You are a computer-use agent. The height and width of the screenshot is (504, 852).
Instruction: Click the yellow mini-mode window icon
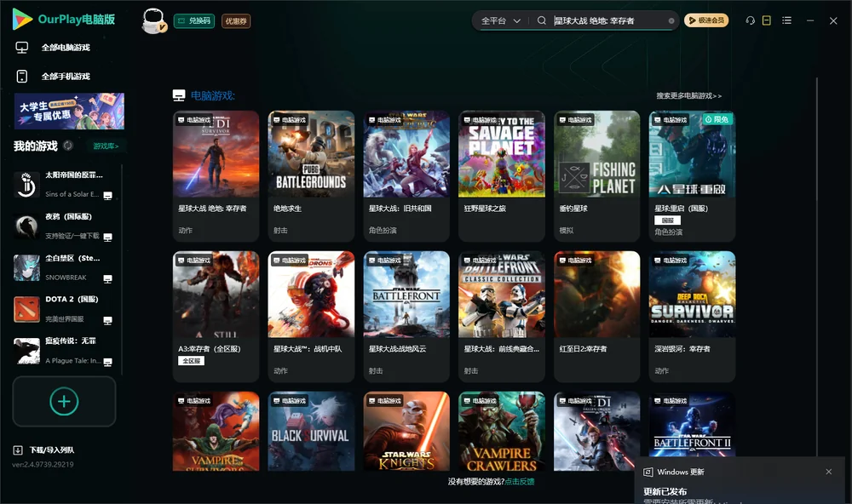tap(767, 20)
